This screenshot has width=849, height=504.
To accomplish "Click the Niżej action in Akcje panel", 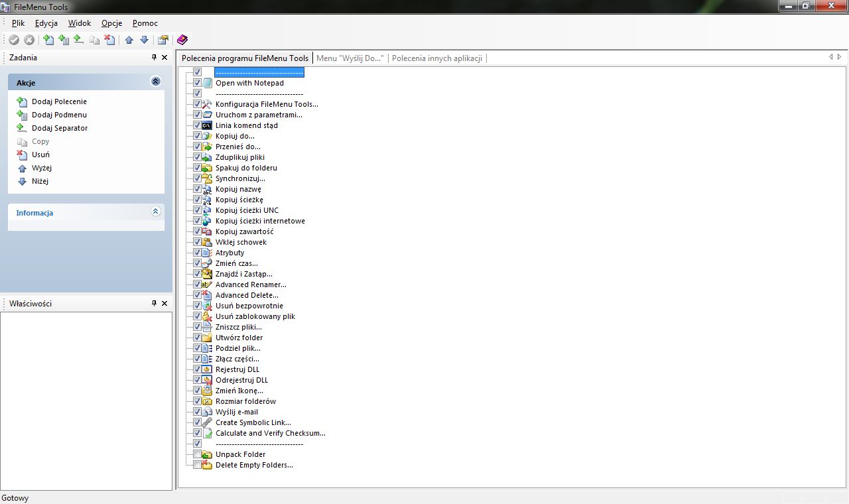I will tap(41, 181).
